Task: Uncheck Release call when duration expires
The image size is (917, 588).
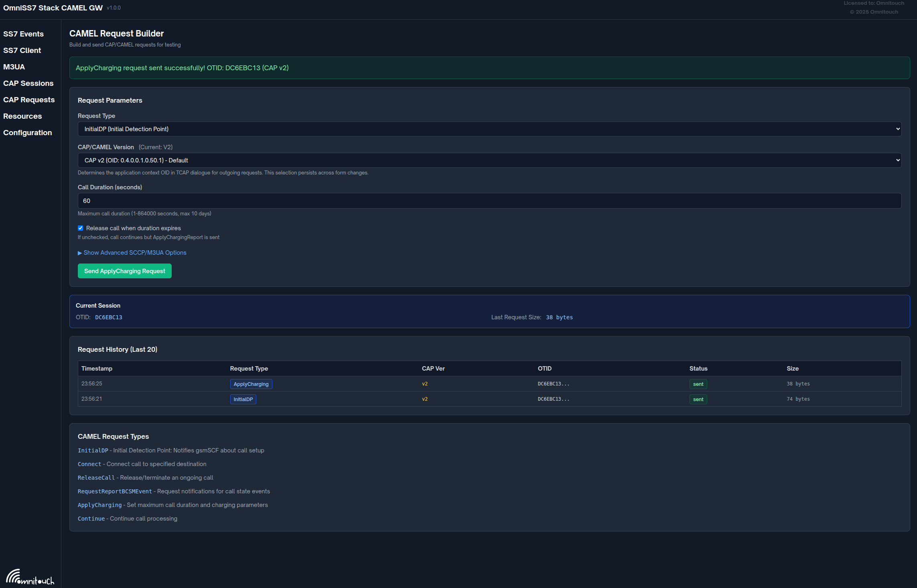Action: pos(80,228)
